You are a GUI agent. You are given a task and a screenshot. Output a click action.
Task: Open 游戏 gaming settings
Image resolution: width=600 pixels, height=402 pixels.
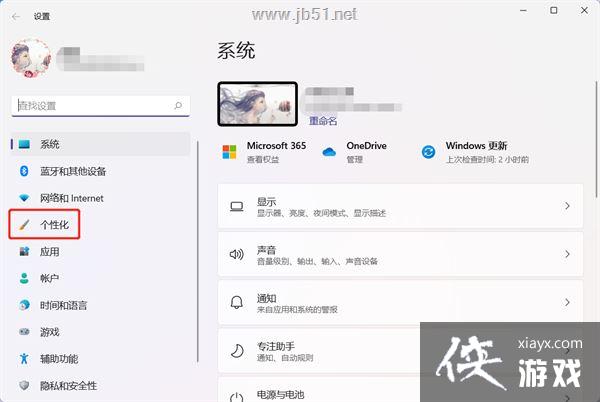pyautogui.click(x=100, y=332)
